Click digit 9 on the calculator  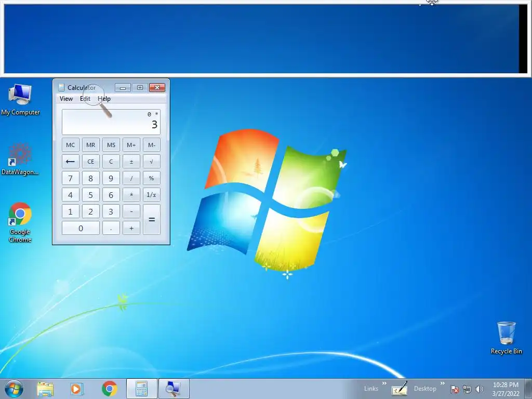tap(111, 178)
